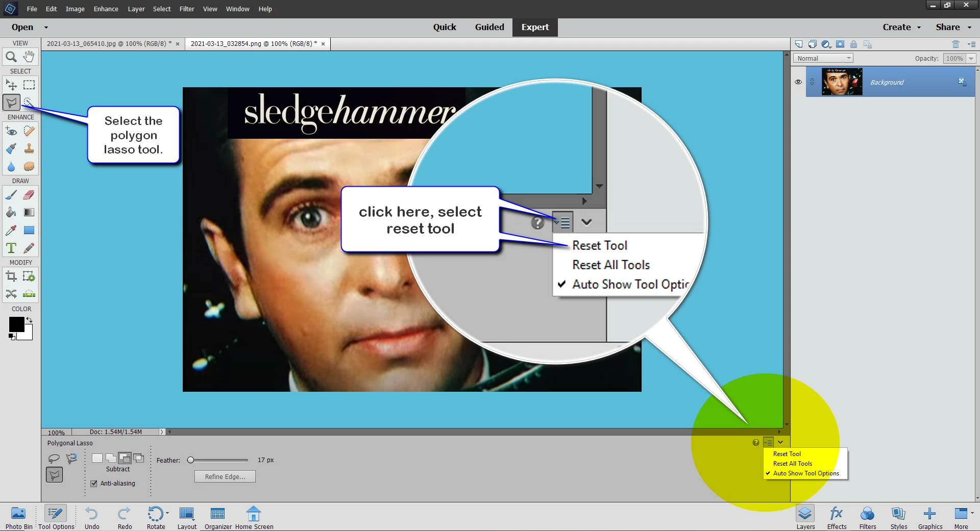The height and width of the screenshot is (531, 980).
Task: Select the Red Eye Removal tool
Action: point(11,131)
